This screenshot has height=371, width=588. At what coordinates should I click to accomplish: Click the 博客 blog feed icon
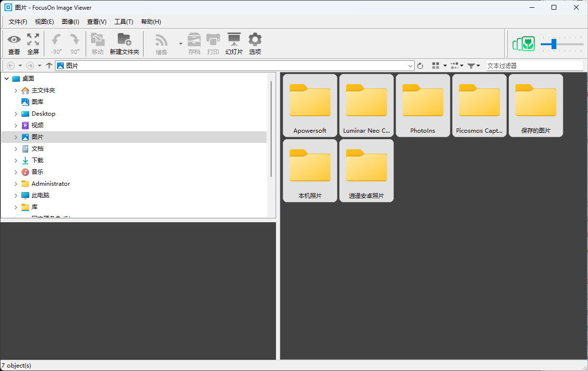(162, 44)
